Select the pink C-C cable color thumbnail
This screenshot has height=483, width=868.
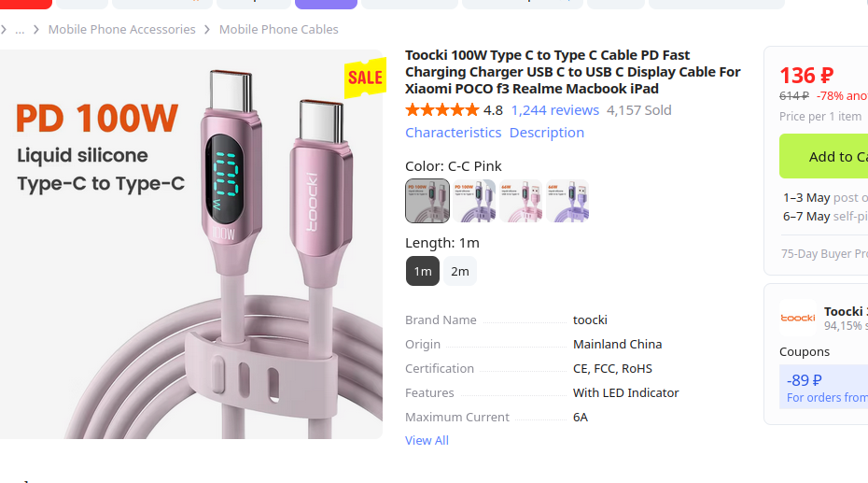pos(427,201)
